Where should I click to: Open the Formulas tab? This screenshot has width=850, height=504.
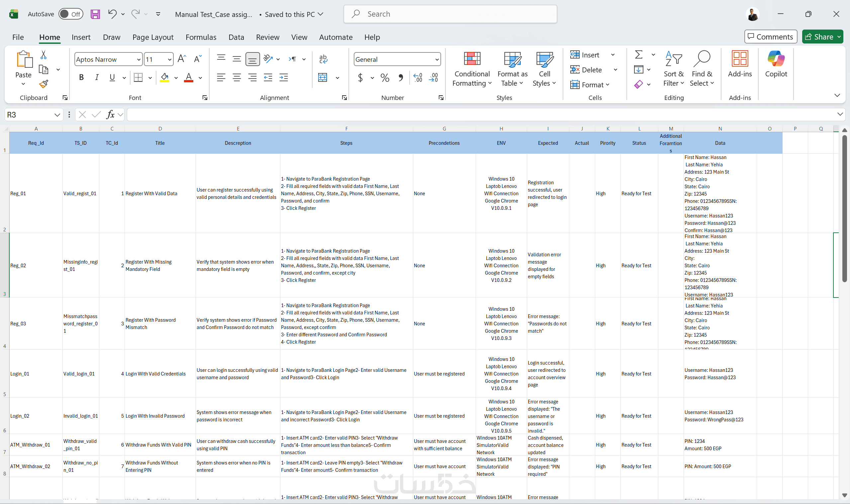coord(201,37)
